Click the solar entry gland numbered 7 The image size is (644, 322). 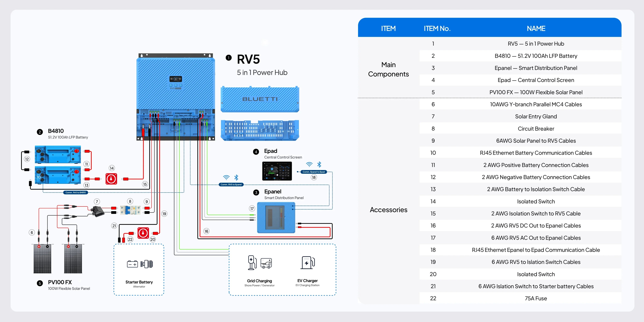(x=97, y=211)
